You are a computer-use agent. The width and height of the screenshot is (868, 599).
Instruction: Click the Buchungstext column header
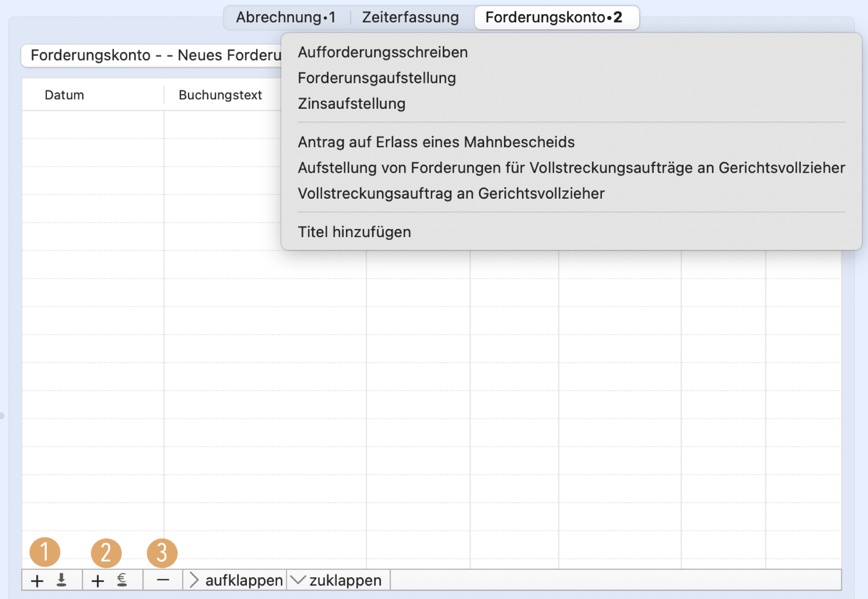coord(223,95)
